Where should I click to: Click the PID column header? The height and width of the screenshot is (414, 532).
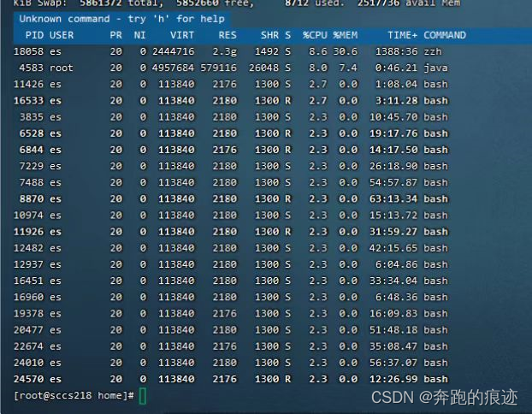tap(34, 35)
